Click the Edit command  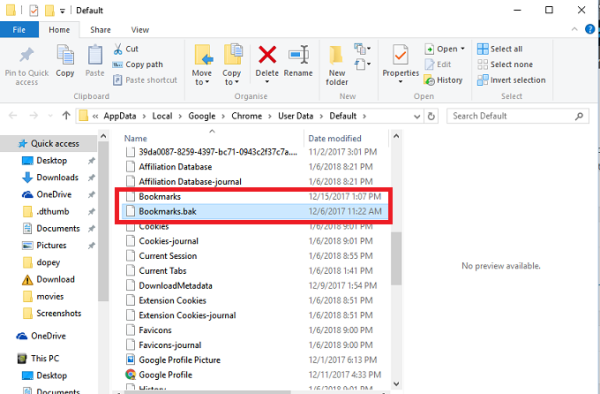438,64
